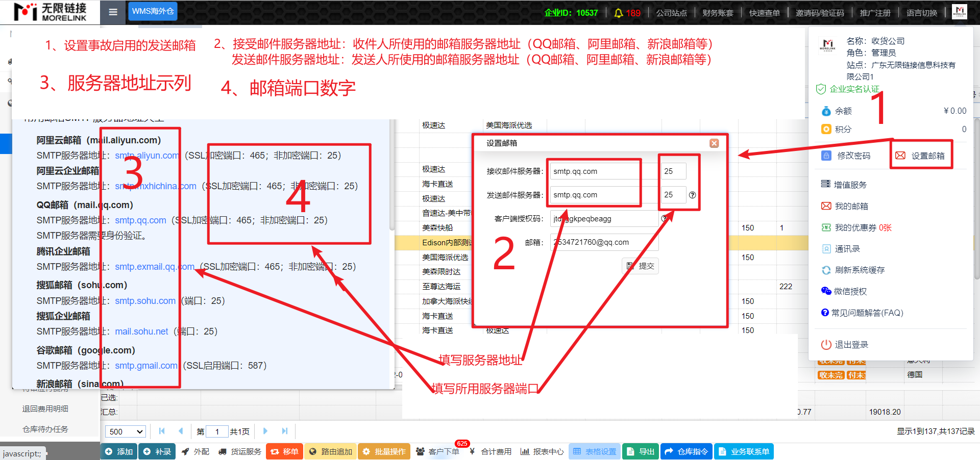Click the SMTP help panel scrollbar
The image size is (980, 460).
coord(391,176)
